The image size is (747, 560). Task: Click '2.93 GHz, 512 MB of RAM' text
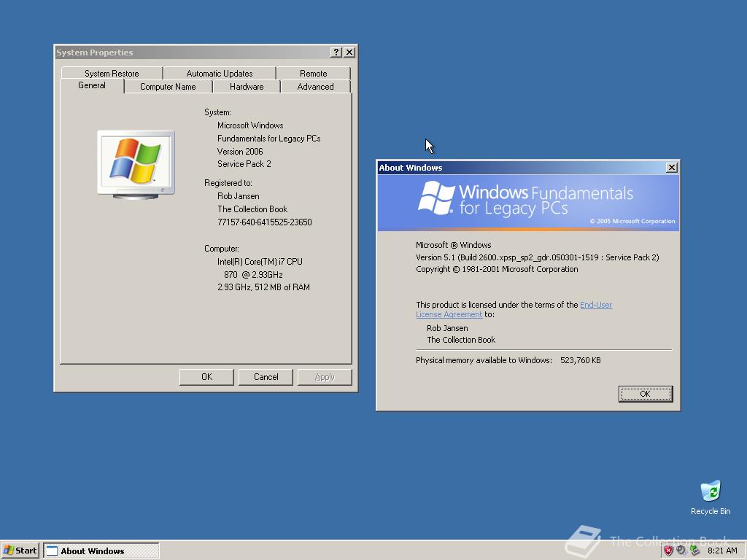[263, 287]
